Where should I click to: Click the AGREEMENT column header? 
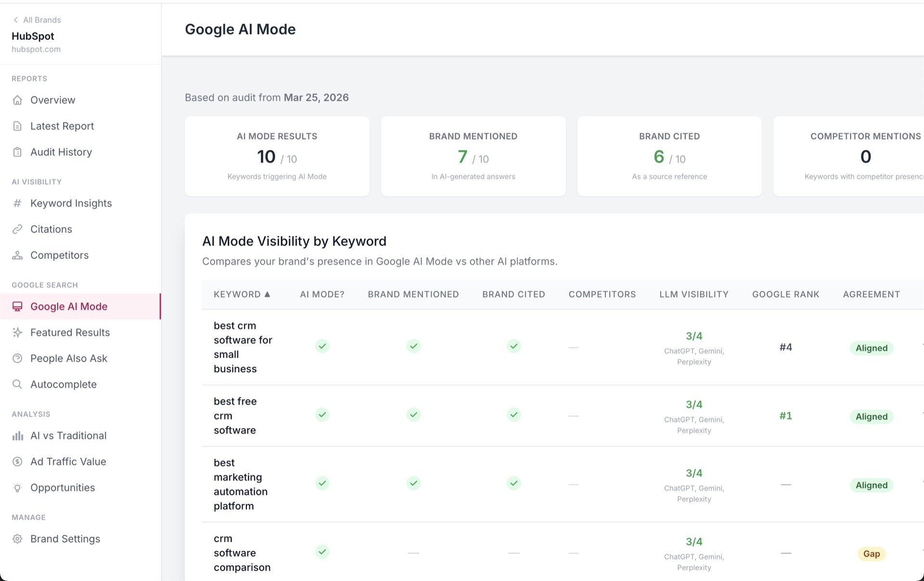(x=871, y=294)
